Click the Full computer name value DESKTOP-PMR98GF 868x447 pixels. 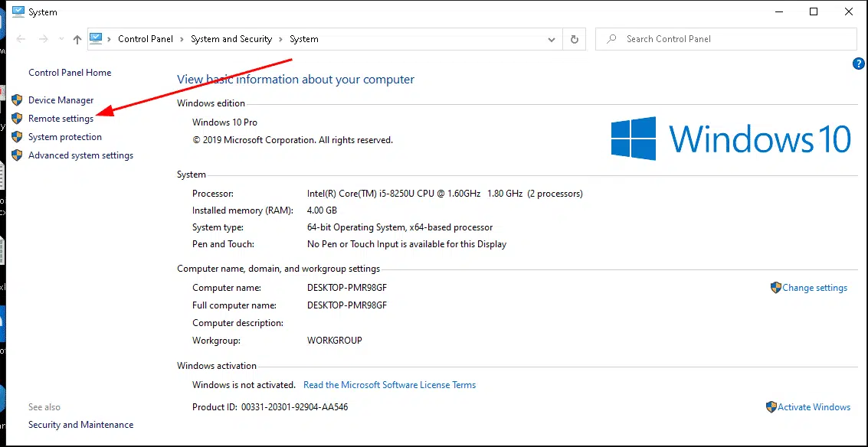coord(347,305)
